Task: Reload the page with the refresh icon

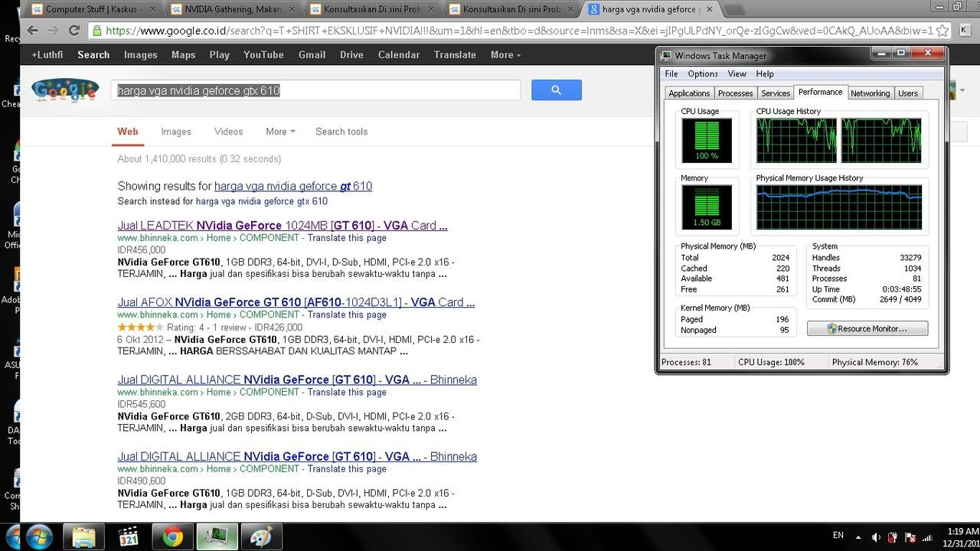Action: [74, 31]
